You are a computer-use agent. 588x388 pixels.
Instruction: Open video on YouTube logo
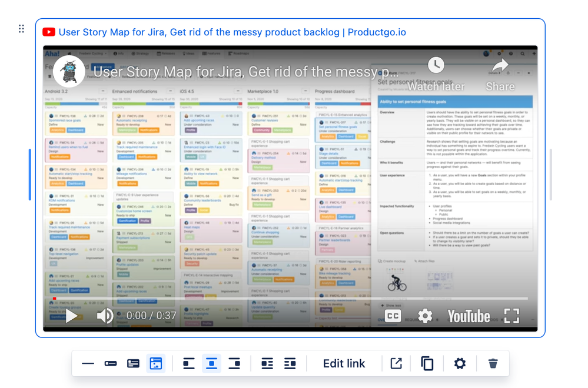[469, 316]
